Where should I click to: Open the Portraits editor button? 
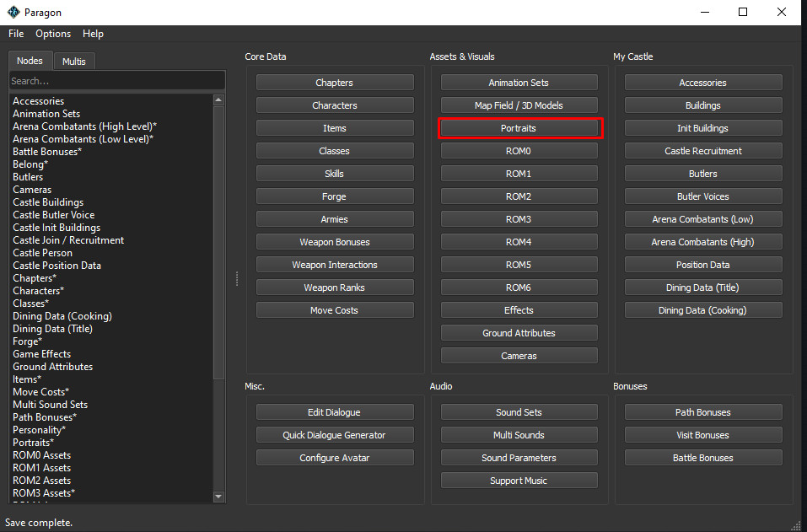click(x=519, y=128)
